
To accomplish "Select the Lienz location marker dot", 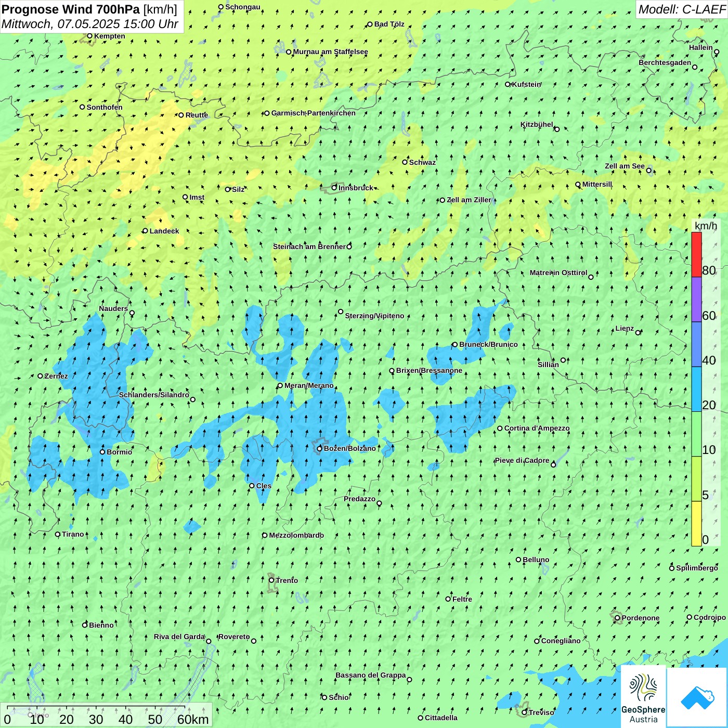I will pyautogui.click(x=638, y=333).
